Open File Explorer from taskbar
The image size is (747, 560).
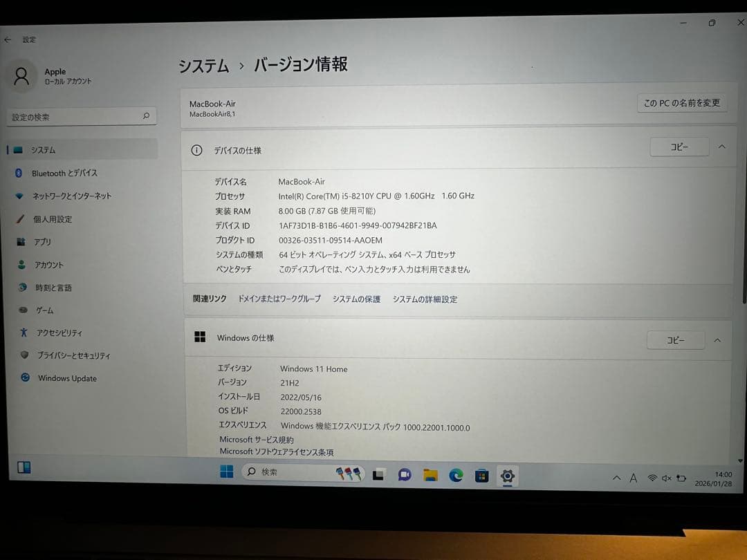coord(430,475)
